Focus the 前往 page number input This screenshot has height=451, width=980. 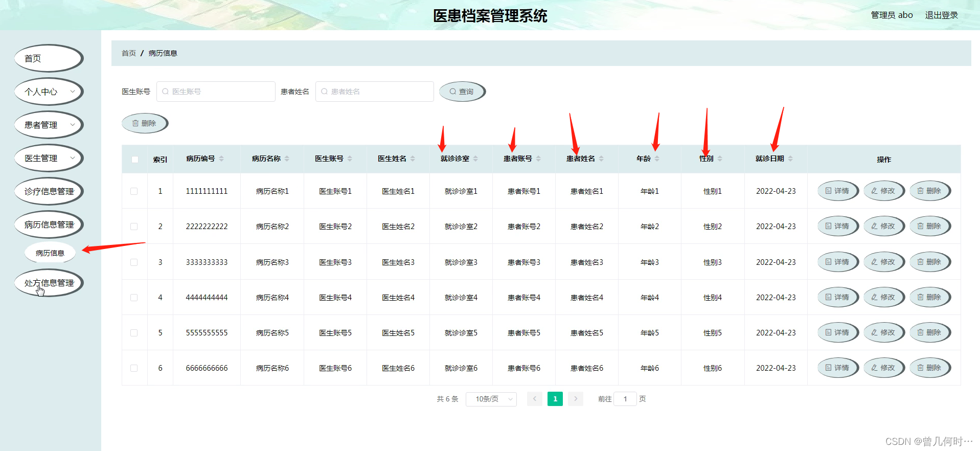625,399
